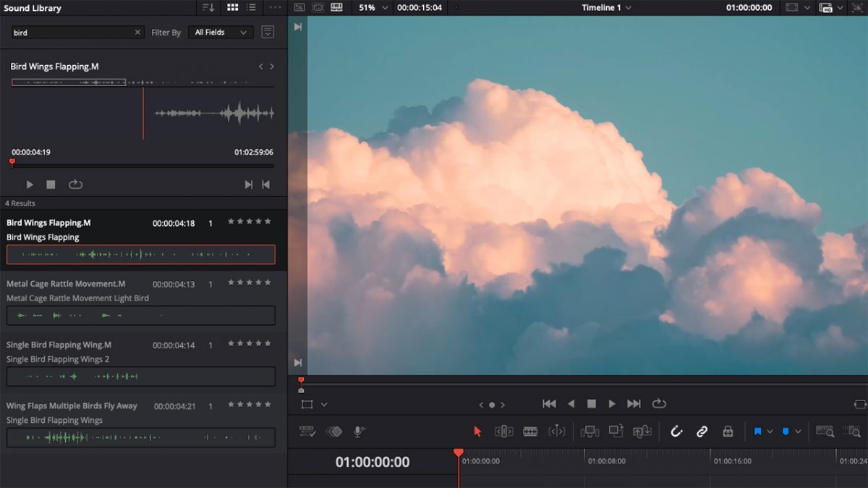Click the Insert clip icon
The height and width of the screenshot is (488, 868).
coord(590,432)
